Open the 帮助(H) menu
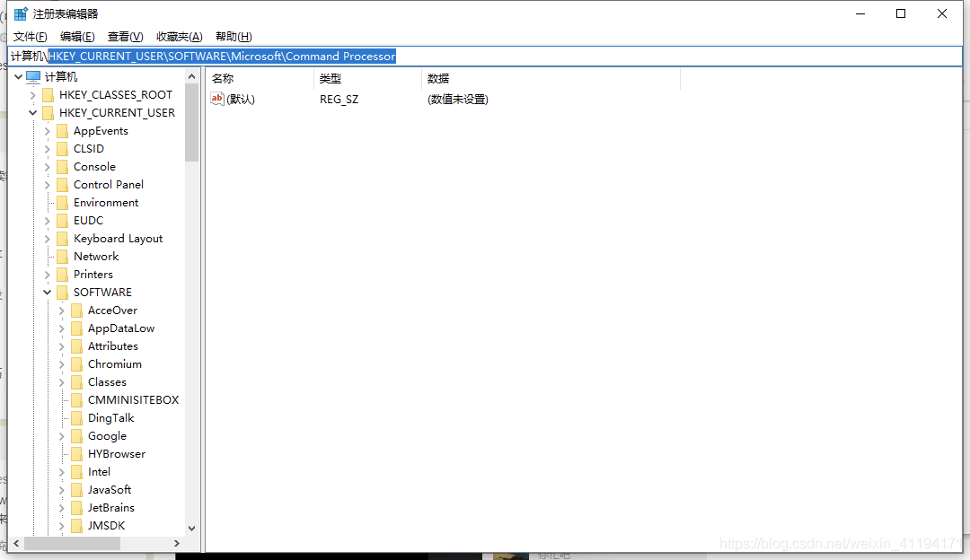Image resolution: width=970 pixels, height=560 pixels. pos(234,37)
